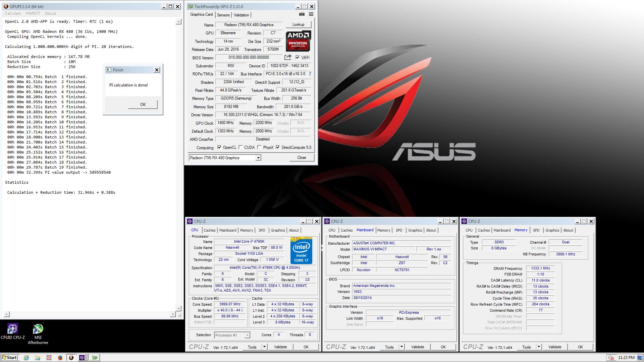644x362 pixels.
Task: Launch Firefox from the taskbar
Action: (60, 358)
